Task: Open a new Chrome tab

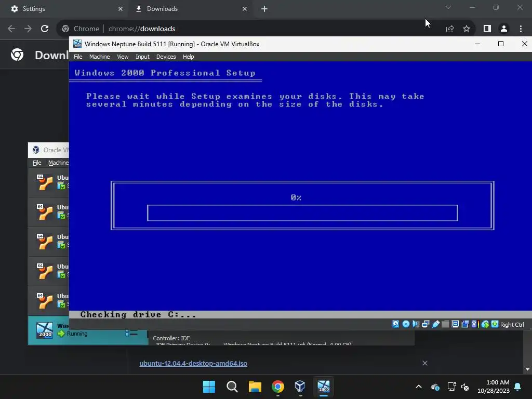Action: pos(264,9)
